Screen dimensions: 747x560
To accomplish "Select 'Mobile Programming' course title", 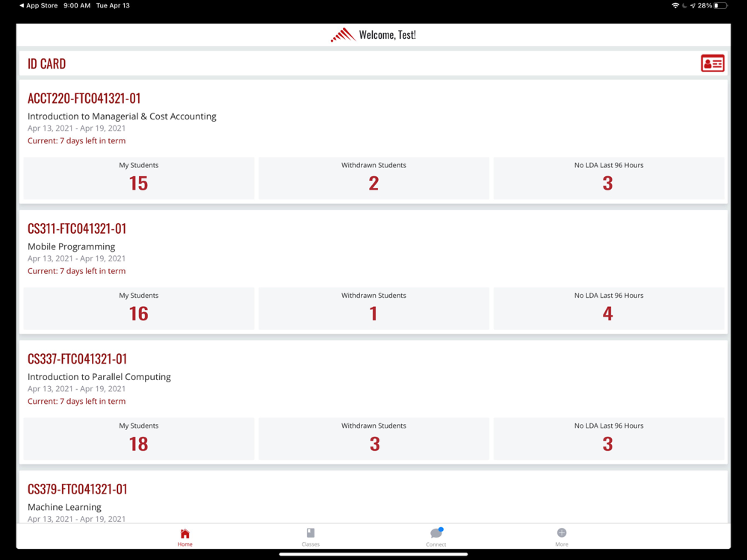I will tap(72, 246).
